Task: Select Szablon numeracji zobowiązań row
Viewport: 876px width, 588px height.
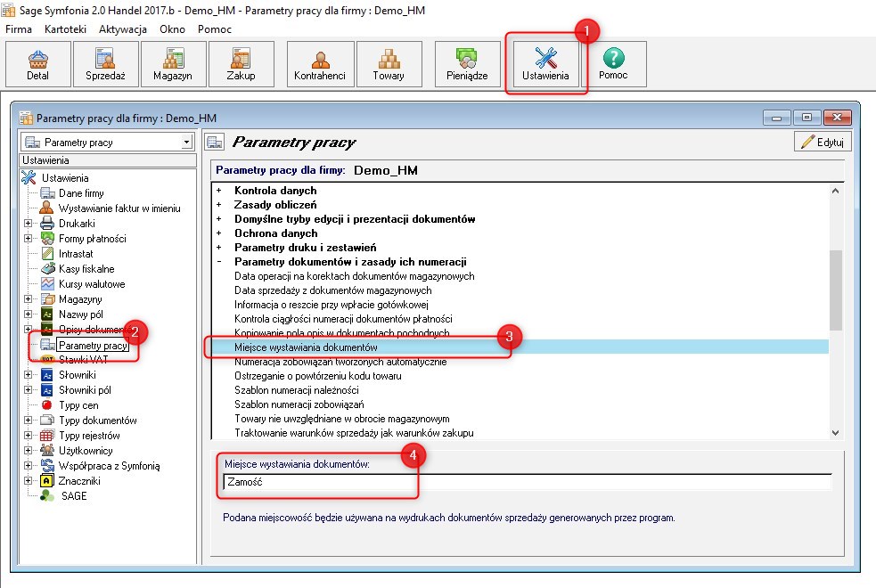Action: (299, 404)
